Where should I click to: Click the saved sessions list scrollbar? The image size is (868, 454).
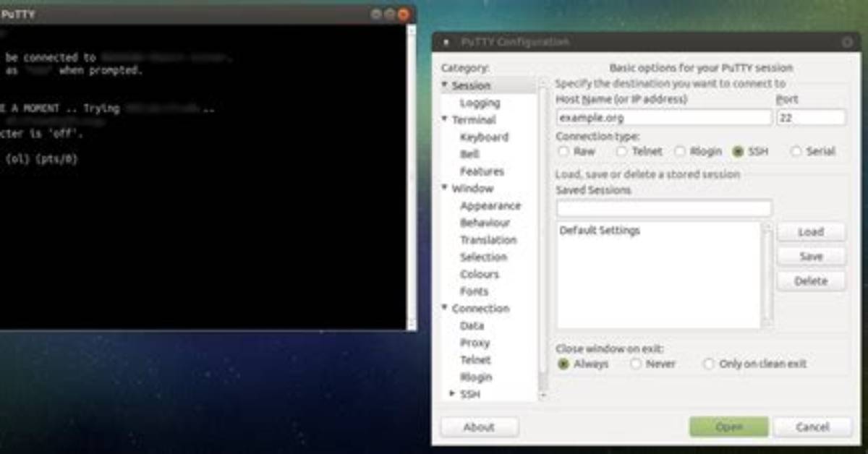coord(767,275)
